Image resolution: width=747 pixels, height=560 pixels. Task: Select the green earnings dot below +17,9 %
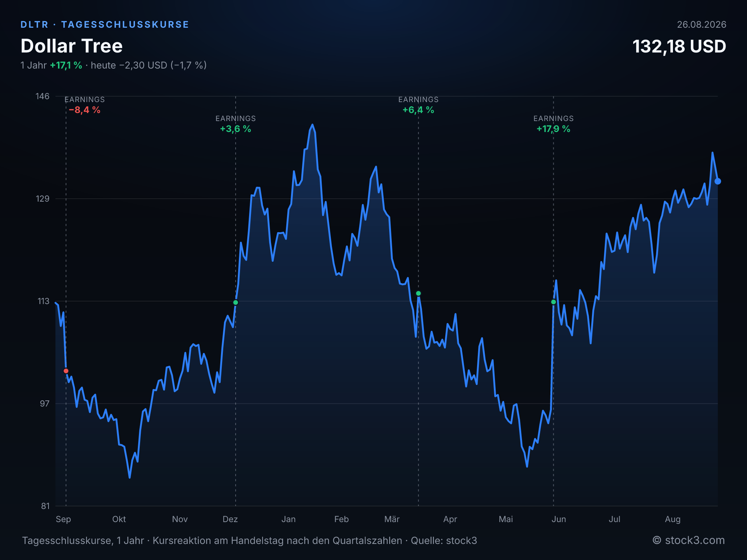(553, 302)
